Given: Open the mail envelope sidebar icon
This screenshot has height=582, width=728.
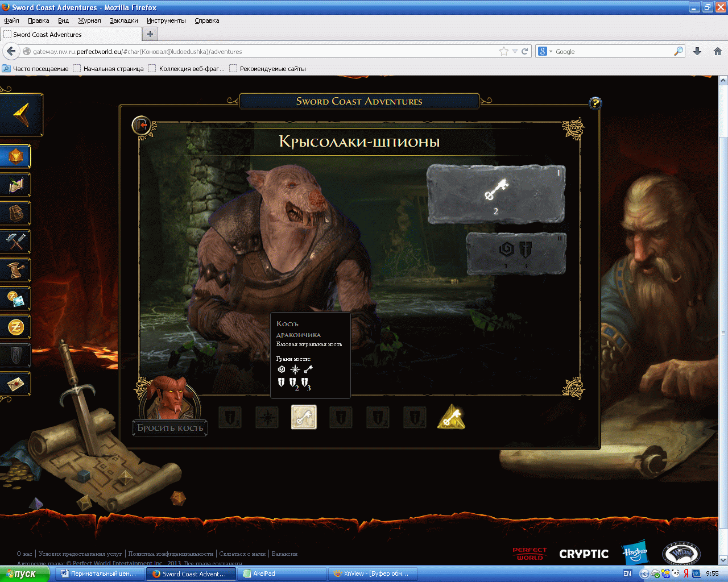Looking at the screenshot, I should pos(15,384).
